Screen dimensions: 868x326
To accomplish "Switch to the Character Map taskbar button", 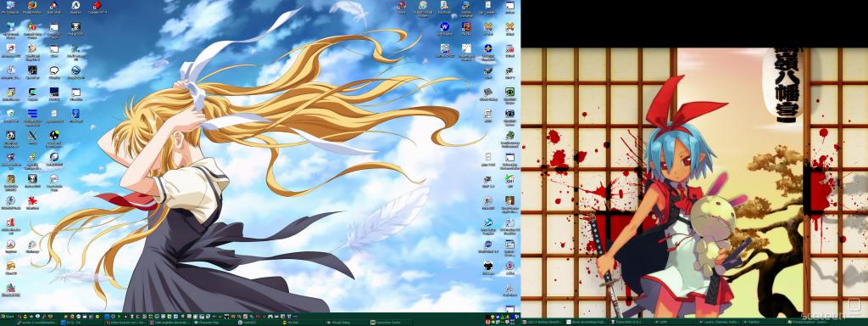I will 214,322.
